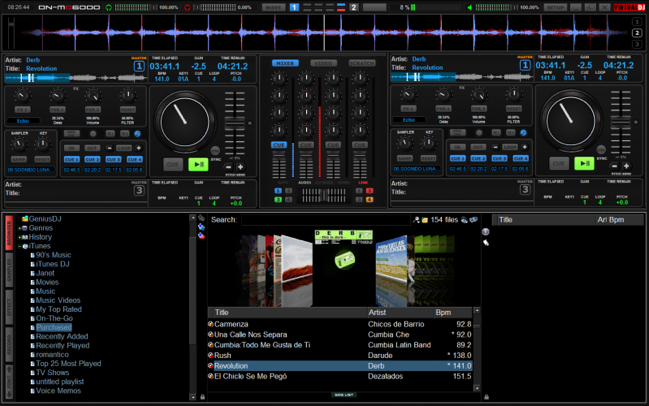Click the disc icon next to Carmenza track
The image size is (649, 406).
point(211,324)
